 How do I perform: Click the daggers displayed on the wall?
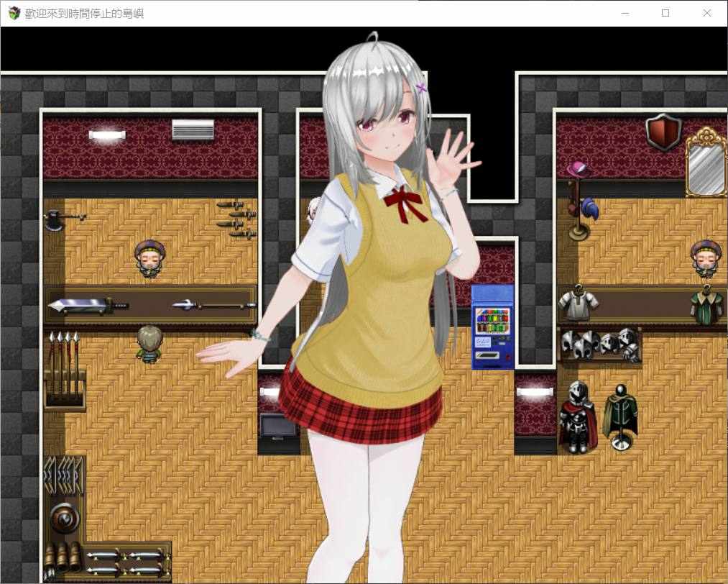[x=236, y=219]
